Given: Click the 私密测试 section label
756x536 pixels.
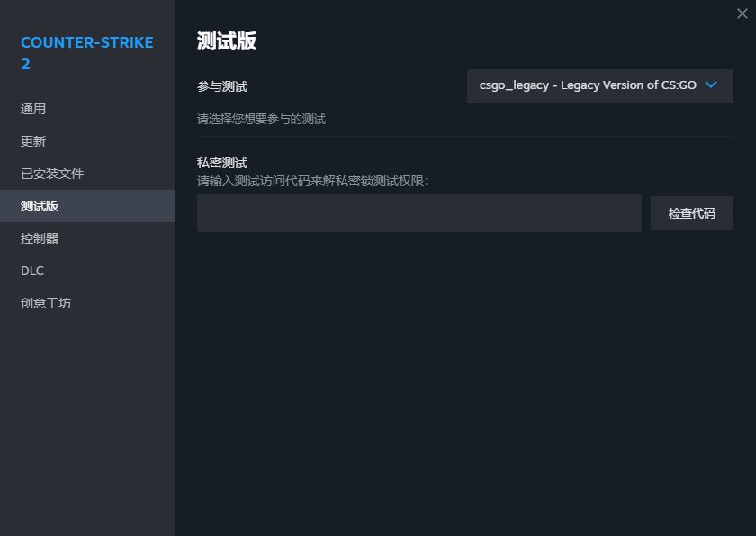Looking at the screenshot, I should click(x=222, y=163).
